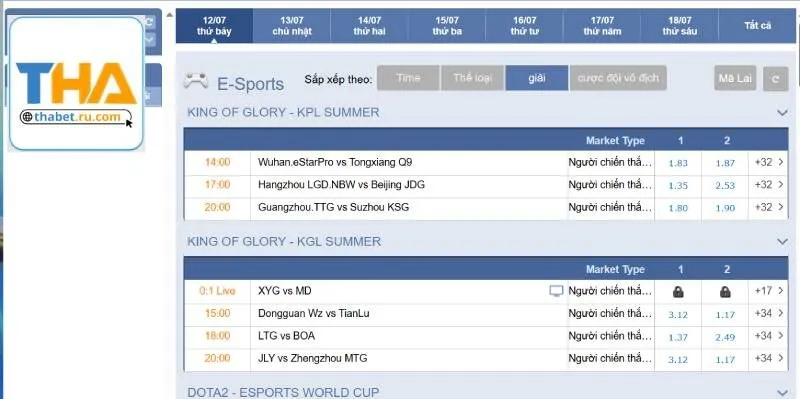Open +32 more markets for Wuhan.eStarPro match
The height and width of the screenshot is (399, 800).
(769, 162)
